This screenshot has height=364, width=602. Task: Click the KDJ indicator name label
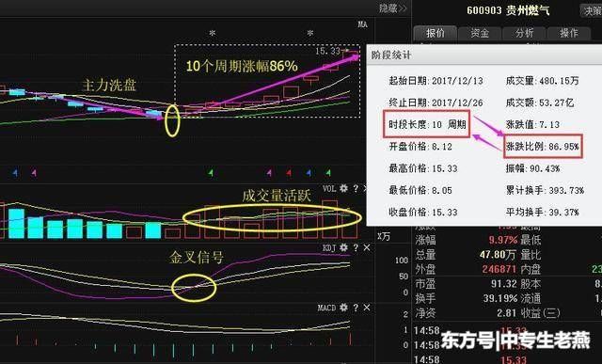329,248
